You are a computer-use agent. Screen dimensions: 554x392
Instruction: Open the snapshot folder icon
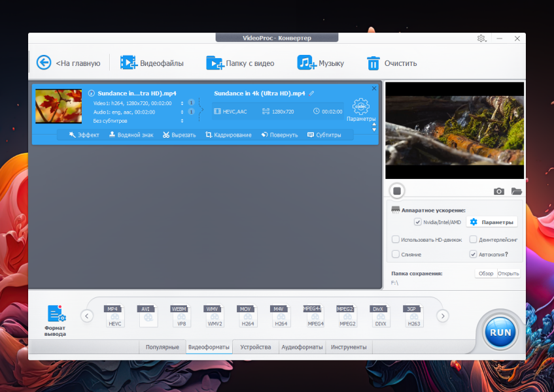(516, 191)
